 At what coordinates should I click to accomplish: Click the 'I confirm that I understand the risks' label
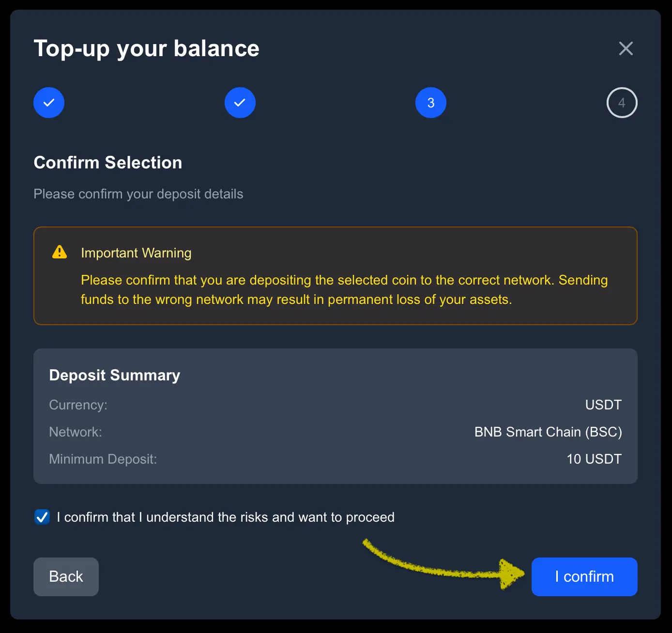[226, 517]
